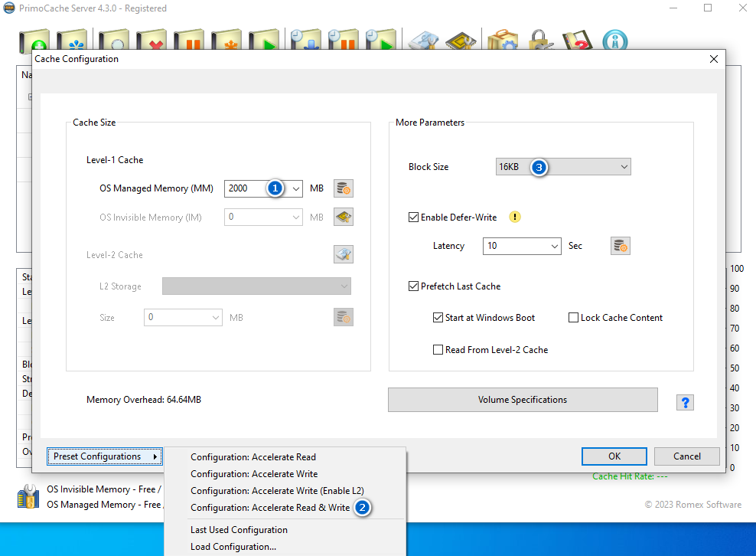The height and width of the screenshot is (556, 756).
Task: Click the pause cache task toolbar icon
Action: [189, 40]
